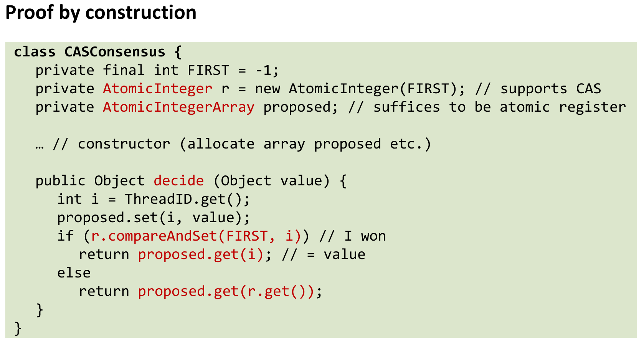Select the '(Object value)' parameter list
Image resolution: width=644 pixels, height=345 pixels.
coord(271,181)
